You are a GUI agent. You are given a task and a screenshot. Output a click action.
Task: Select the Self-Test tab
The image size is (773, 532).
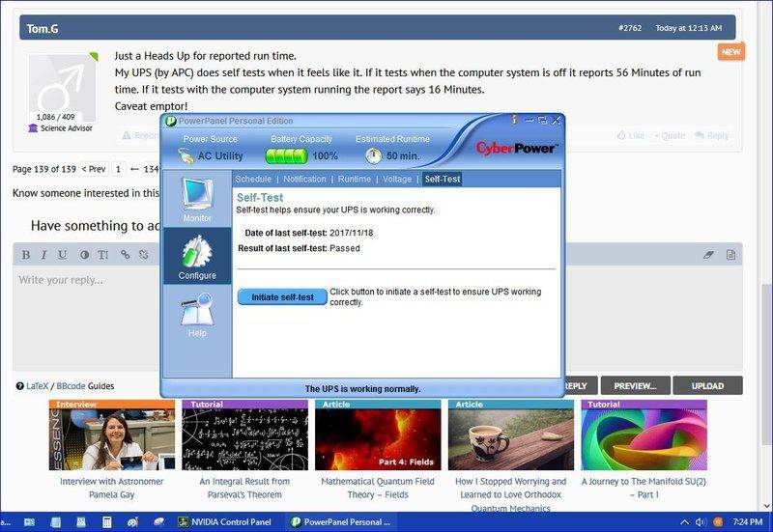(x=443, y=180)
